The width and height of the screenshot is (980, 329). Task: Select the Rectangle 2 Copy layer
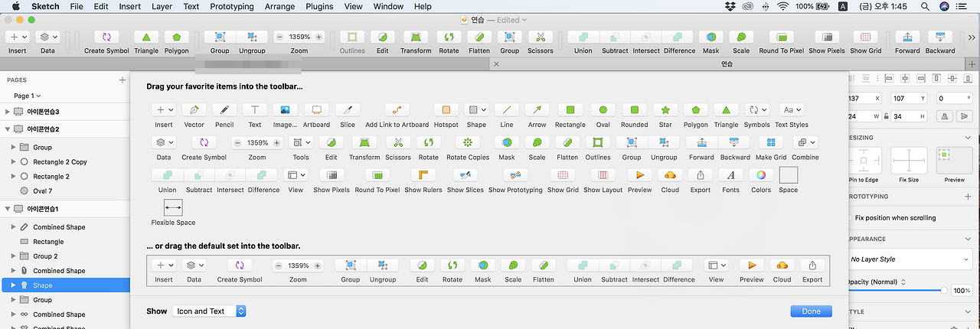(60, 162)
